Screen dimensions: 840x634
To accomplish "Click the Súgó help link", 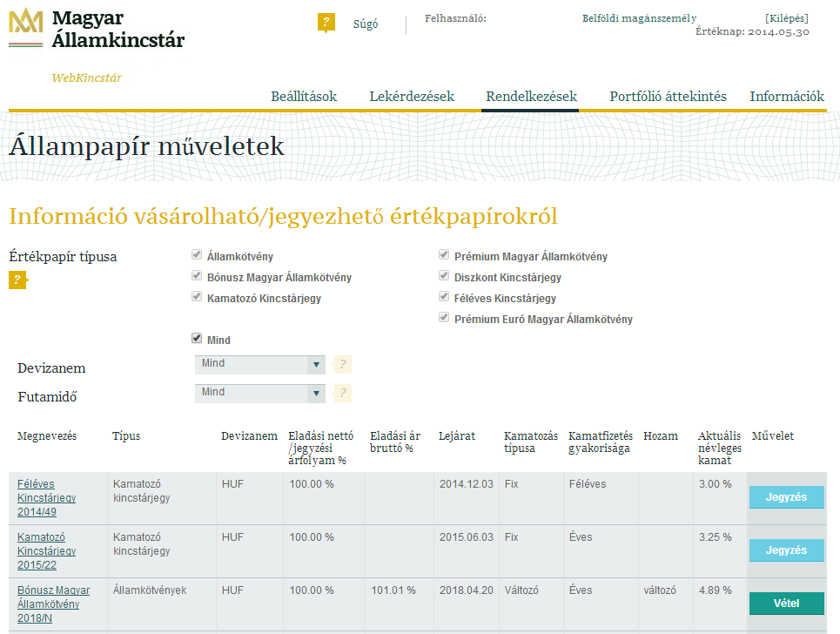I will point(366,24).
